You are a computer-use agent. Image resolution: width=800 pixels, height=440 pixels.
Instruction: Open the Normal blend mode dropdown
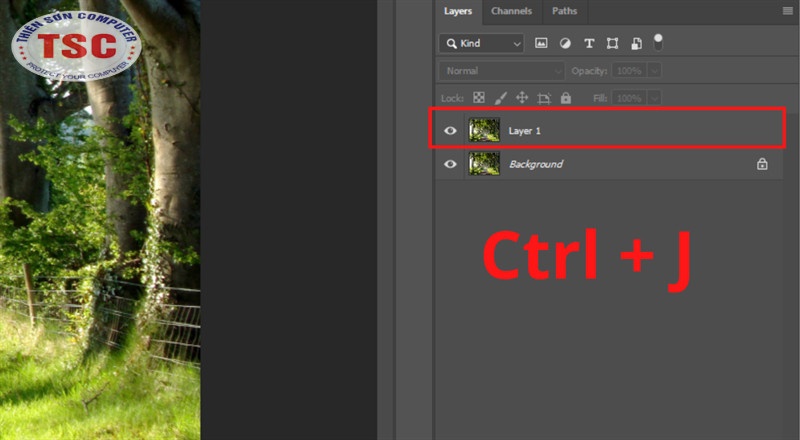tap(502, 71)
